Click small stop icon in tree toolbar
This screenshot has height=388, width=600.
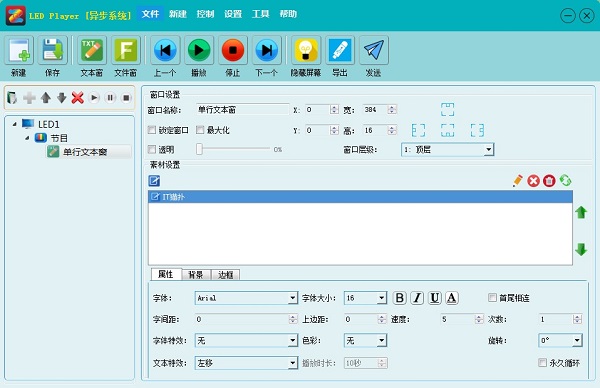(126, 98)
